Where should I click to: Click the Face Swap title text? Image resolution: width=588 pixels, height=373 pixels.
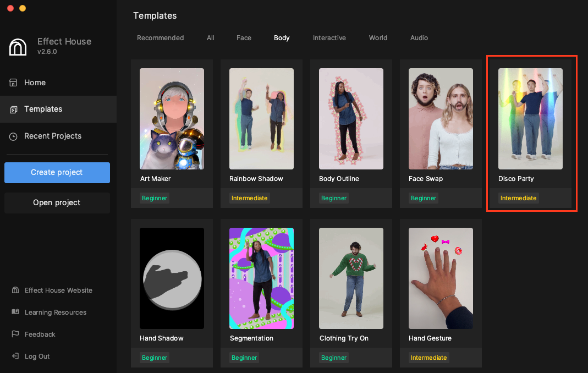[426, 179]
